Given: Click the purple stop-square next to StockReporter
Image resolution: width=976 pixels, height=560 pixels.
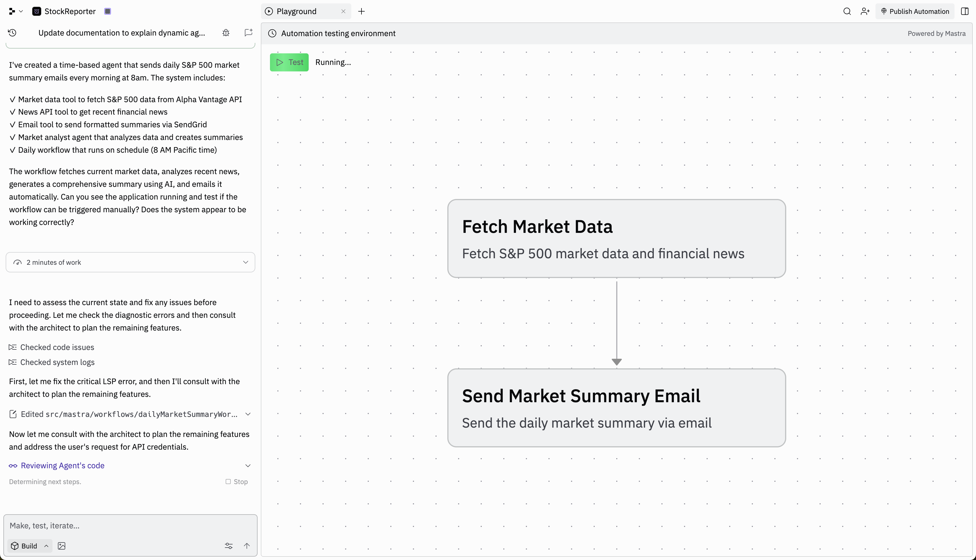Looking at the screenshot, I should tap(108, 11).
